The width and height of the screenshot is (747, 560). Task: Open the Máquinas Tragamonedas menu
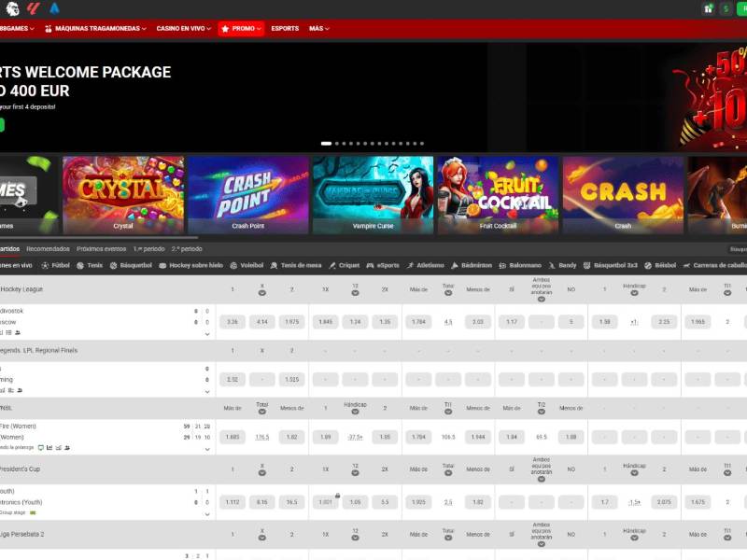pyautogui.click(x=95, y=29)
